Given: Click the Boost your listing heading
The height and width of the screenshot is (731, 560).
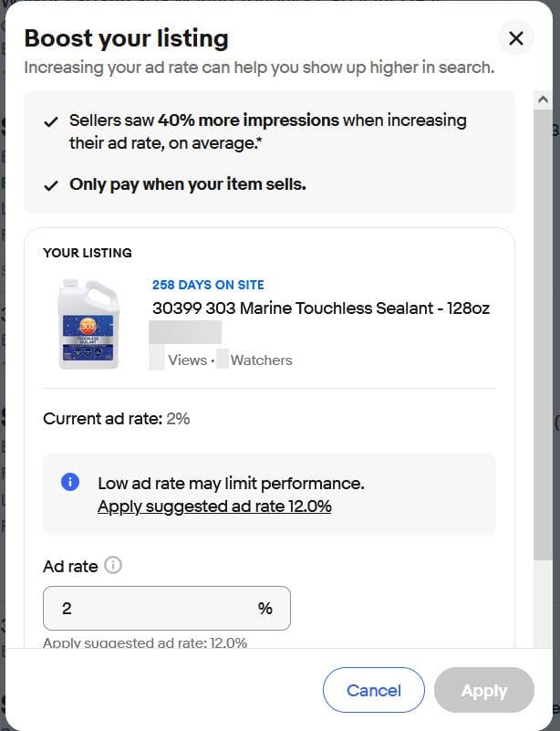Looking at the screenshot, I should click(x=126, y=38).
